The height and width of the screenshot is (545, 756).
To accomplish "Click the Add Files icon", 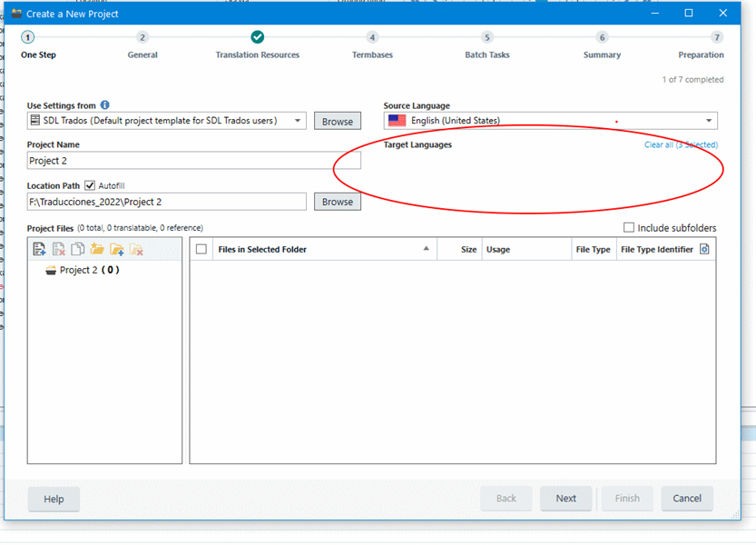I will (x=40, y=249).
